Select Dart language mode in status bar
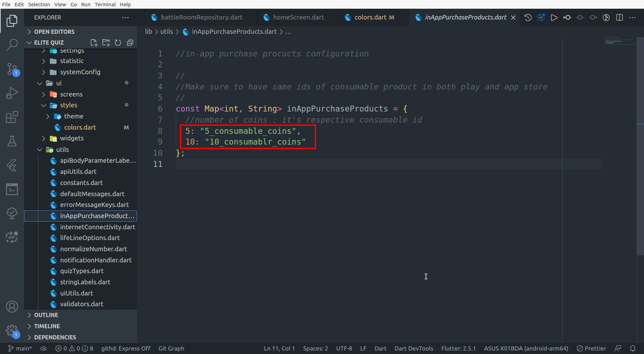 (380, 348)
